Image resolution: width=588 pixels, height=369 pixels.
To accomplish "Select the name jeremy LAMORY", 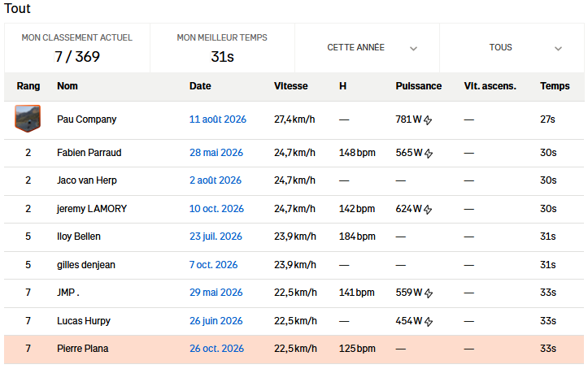I will pyautogui.click(x=92, y=209).
